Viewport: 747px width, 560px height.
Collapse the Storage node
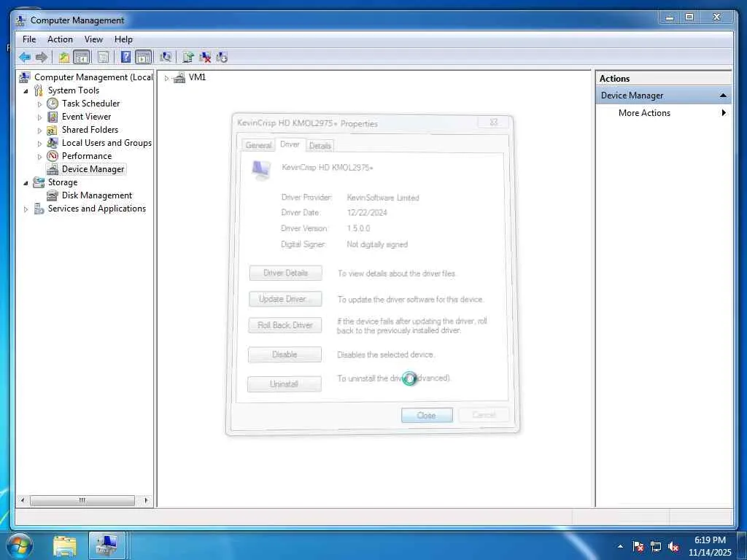[26, 183]
